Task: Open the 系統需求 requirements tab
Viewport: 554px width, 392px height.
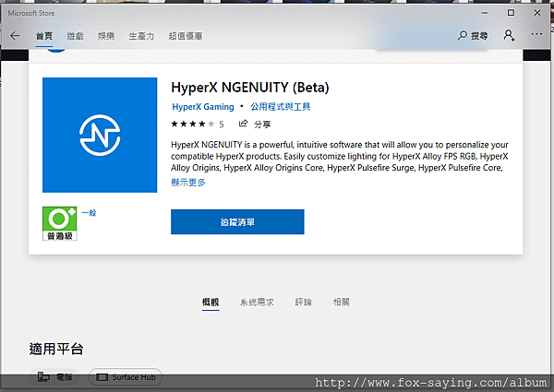Action: [x=257, y=302]
